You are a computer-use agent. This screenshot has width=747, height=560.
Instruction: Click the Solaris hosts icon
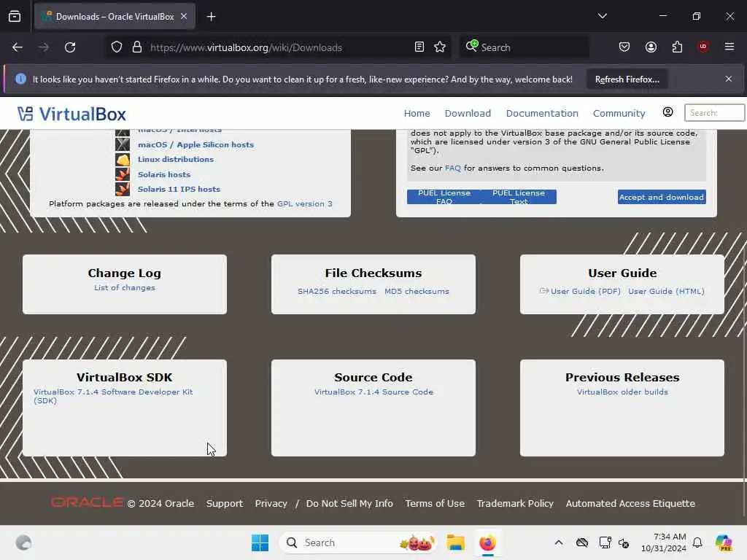123,174
